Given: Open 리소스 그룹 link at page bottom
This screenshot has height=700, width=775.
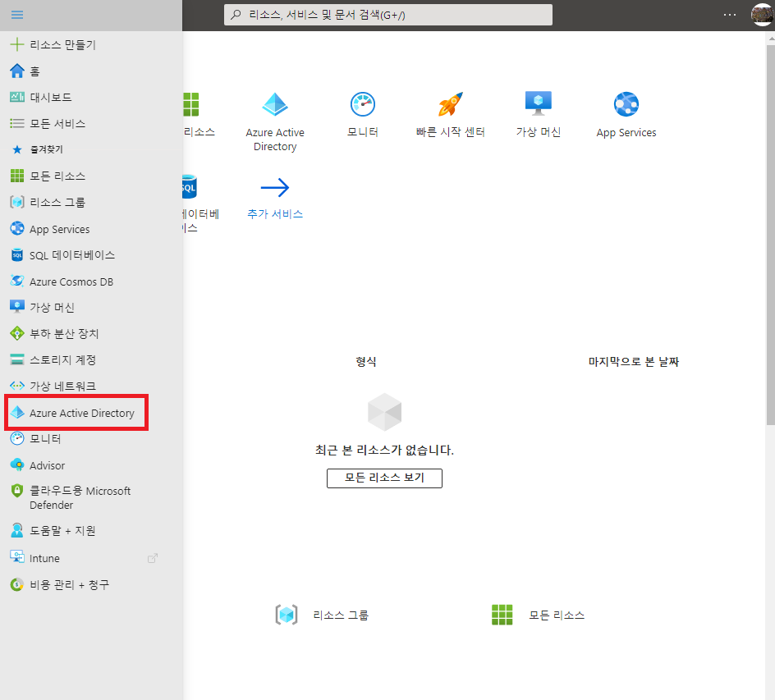Looking at the screenshot, I should (x=322, y=615).
